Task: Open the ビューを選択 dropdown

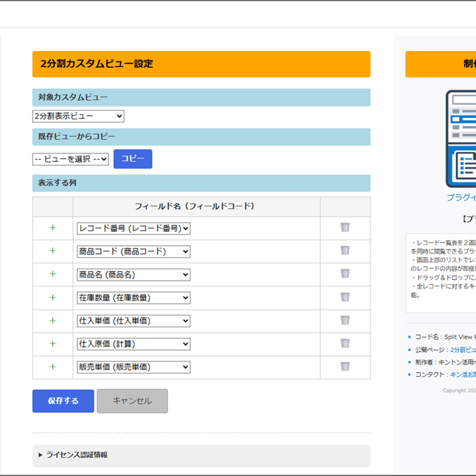Action: (x=70, y=159)
